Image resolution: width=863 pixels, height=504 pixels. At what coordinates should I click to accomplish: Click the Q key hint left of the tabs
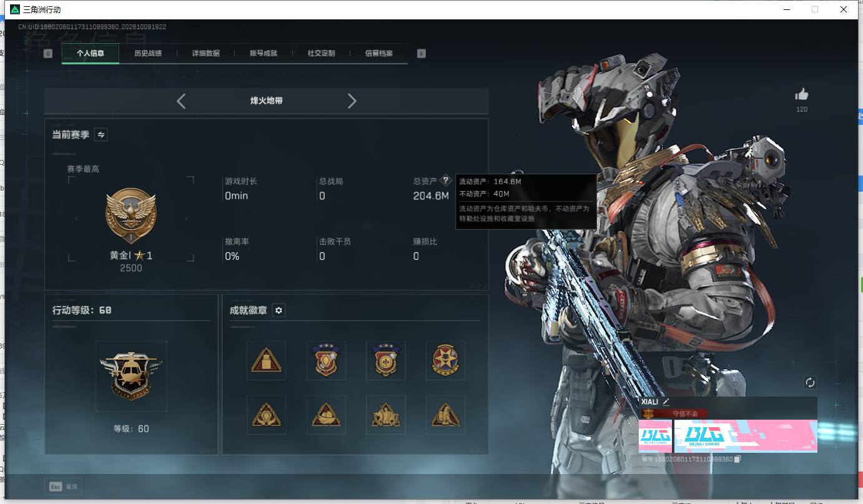click(48, 54)
